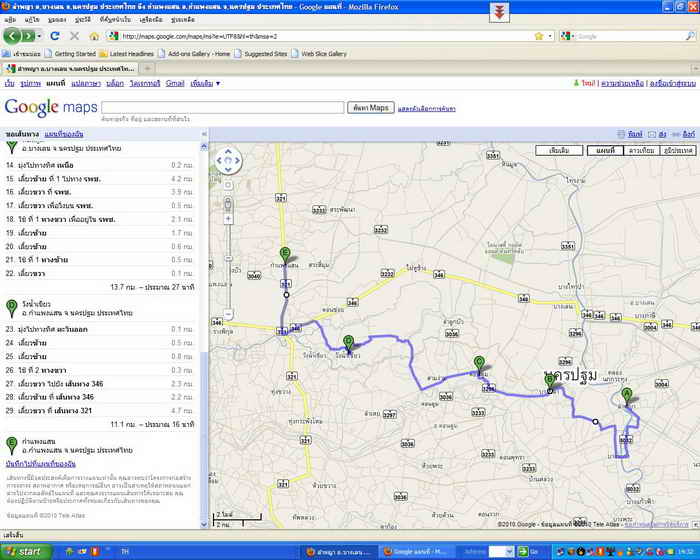Open the fourth Firefox menu (History)

pos(83,20)
